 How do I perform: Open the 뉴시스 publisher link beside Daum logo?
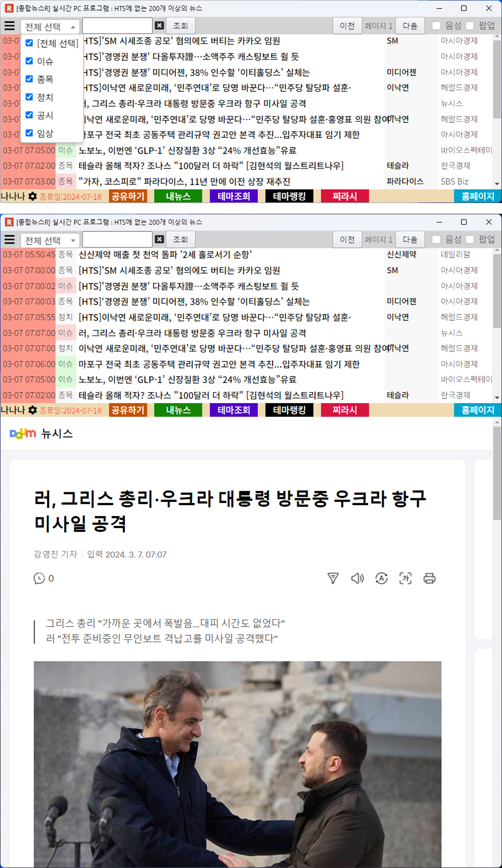[57, 434]
